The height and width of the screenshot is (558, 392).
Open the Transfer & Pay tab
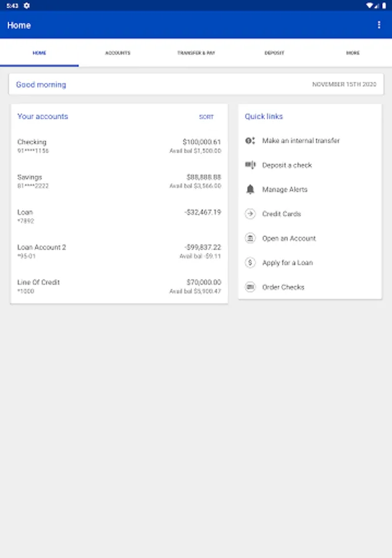click(x=196, y=53)
